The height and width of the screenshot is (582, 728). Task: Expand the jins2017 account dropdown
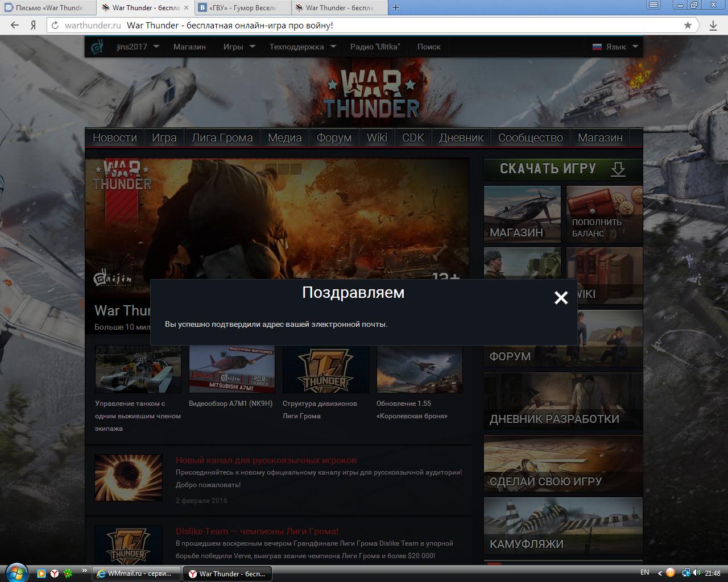(138, 47)
